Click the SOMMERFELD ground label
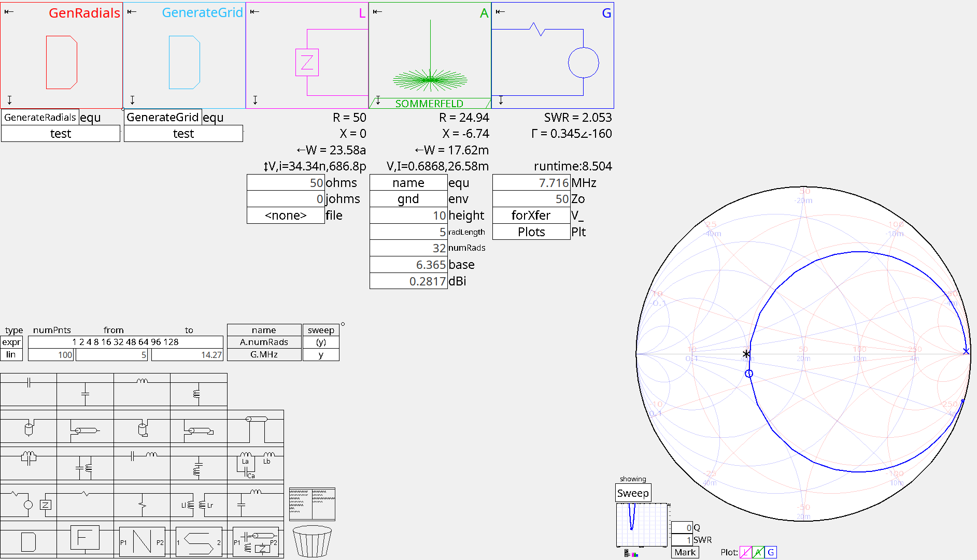The height and width of the screenshot is (560, 977). click(x=429, y=104)
